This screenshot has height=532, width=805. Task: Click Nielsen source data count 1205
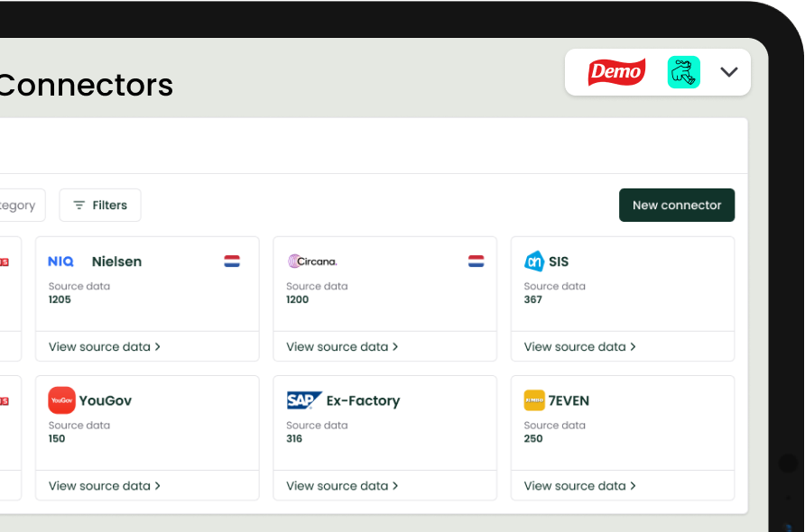[x=60, y=299]
